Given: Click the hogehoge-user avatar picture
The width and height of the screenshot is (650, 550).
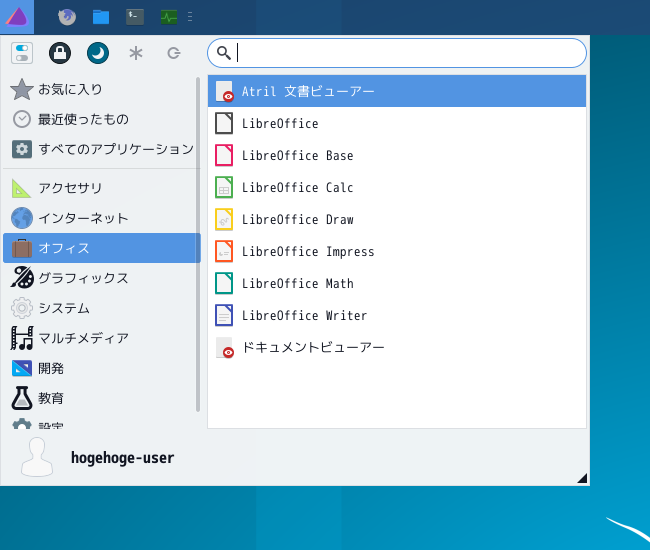Looking at the screenshot, I should (x=37, y=457).
